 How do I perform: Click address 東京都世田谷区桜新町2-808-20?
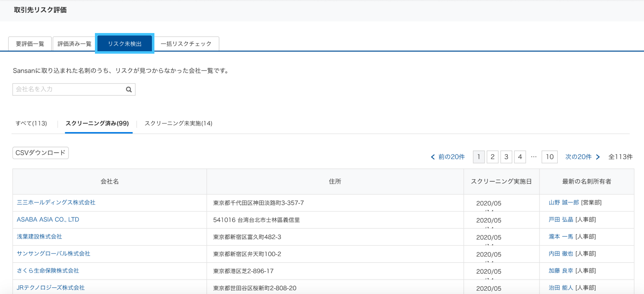tap(255, 288)
